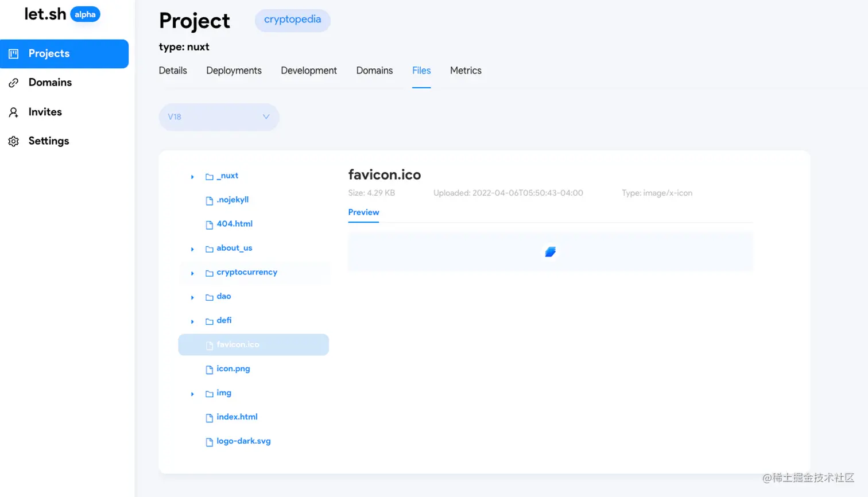Select logo-dark.svg file name
The height and width of the screenshot is (497, 868).
point(243,441)
